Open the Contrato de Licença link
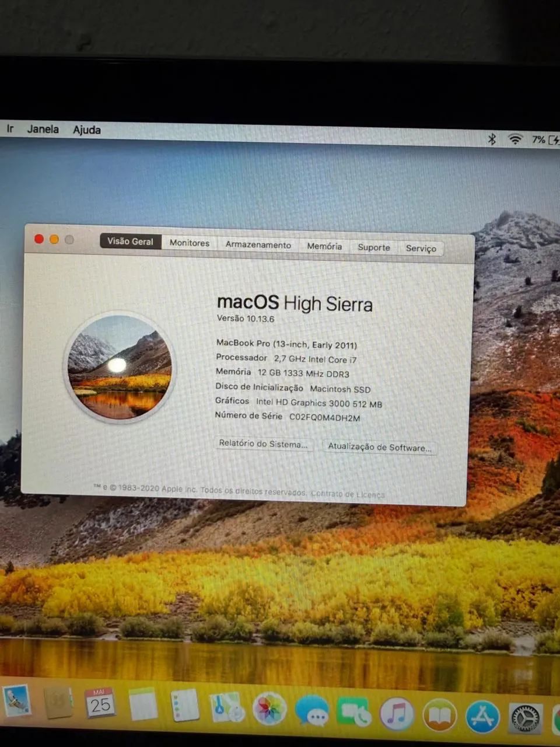This screenshot has height=747, width=560. click(348, 494)
